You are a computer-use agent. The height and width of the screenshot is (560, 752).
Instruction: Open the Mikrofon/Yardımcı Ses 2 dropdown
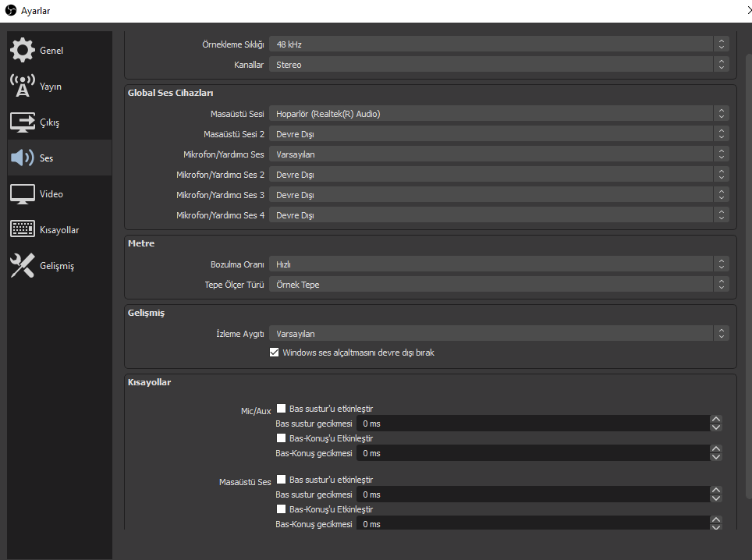click(498, 175)
